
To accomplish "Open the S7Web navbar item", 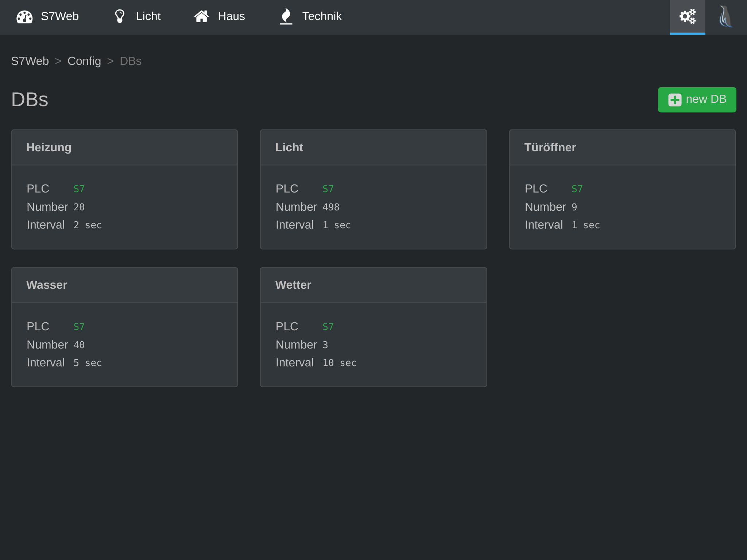I will 48,16.
